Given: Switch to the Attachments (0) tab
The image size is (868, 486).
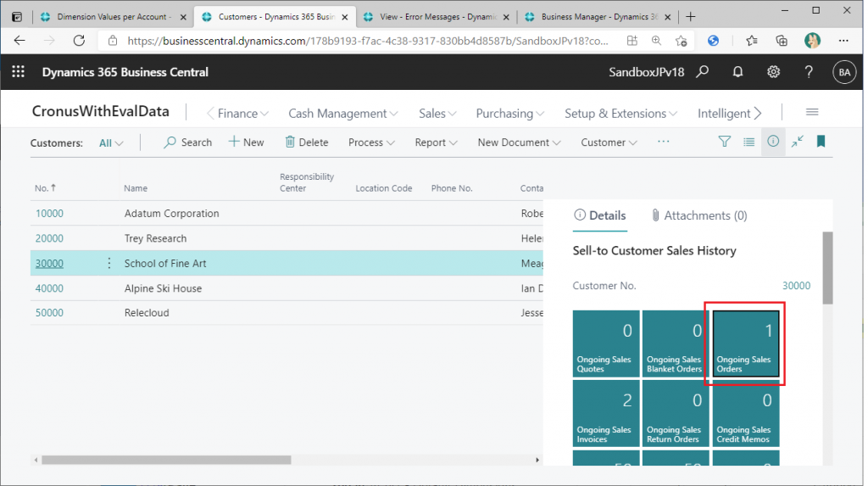Looking at the screenshot, I should pos(699,215).
